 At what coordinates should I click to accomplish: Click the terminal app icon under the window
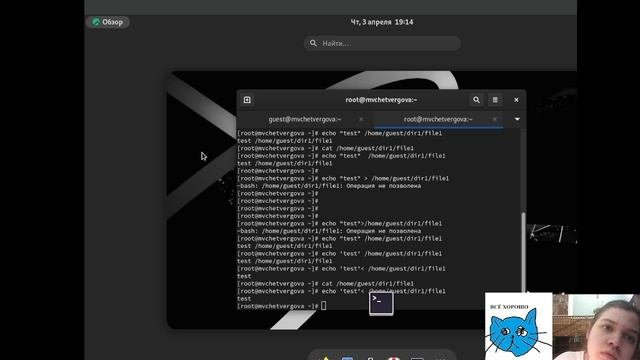click(381, 303)
